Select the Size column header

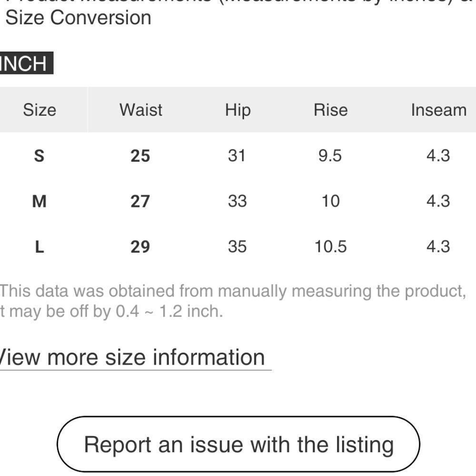tap(40, 110)
